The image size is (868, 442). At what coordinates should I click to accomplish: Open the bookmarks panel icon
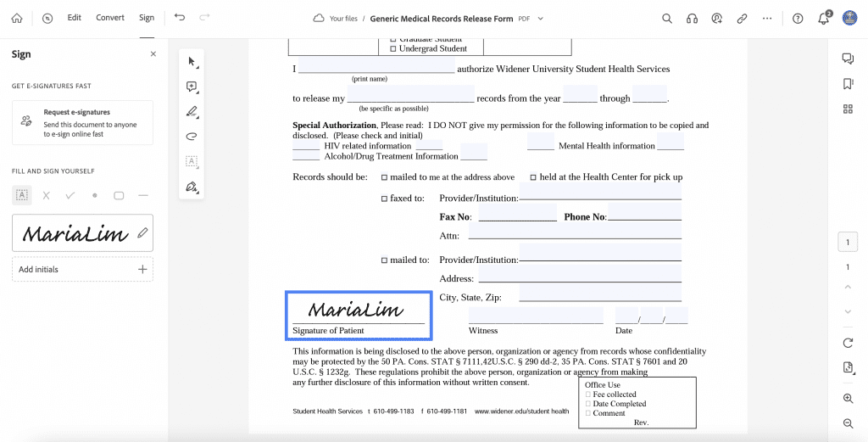click(848, 84)
